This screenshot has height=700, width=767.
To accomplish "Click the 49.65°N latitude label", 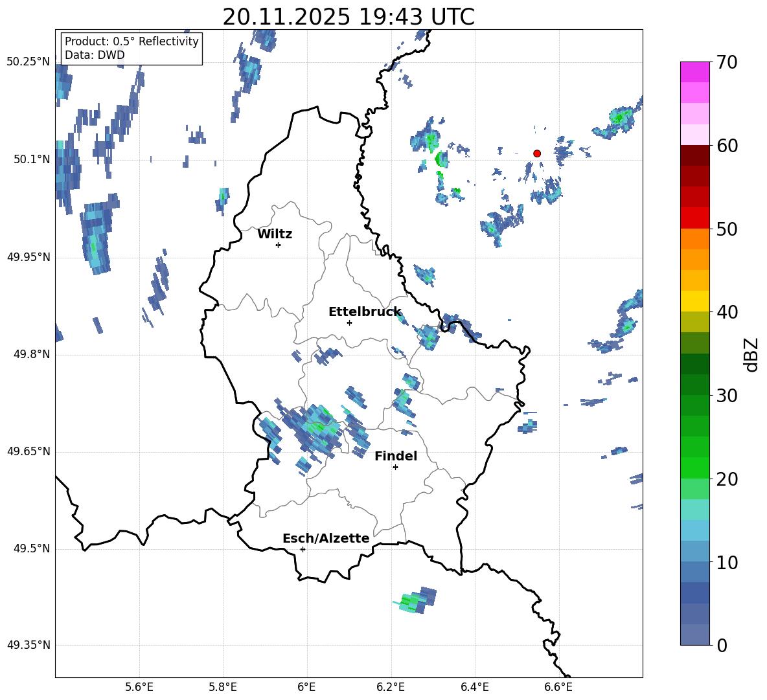I will (x=29, y=451).
